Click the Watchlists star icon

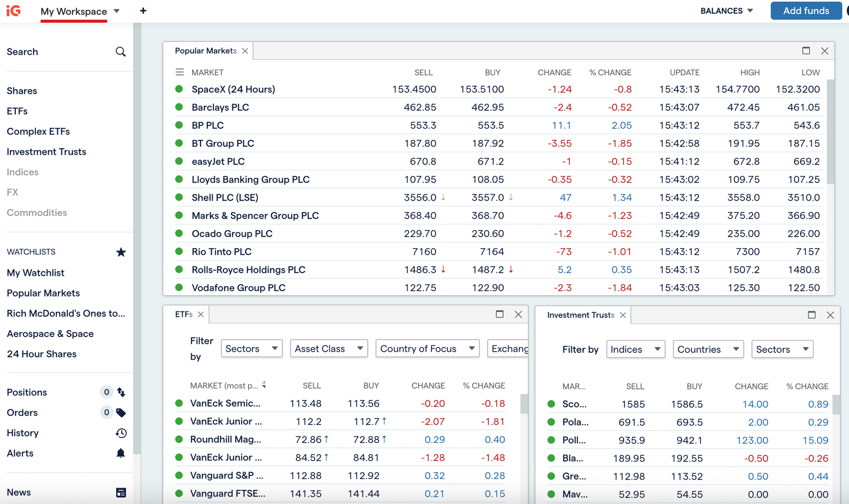point(121,252)
